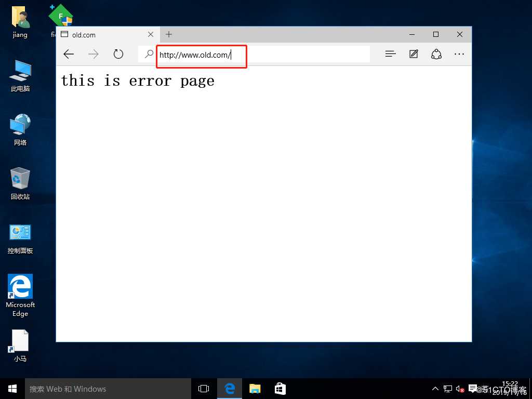Open Edge's More actions menu

459,54
